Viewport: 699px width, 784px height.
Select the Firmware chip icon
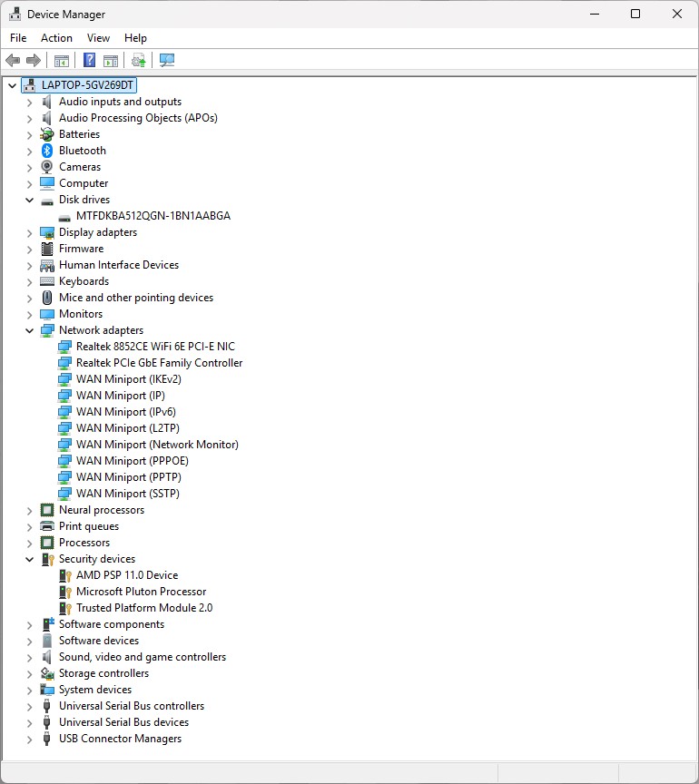pos(47,249)
